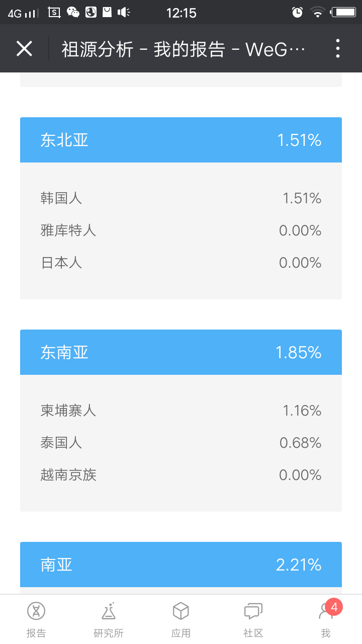362x644 pixels.
Task: Select the 柬埔寨人 1.16% row
Action: (x=181, y=411)
